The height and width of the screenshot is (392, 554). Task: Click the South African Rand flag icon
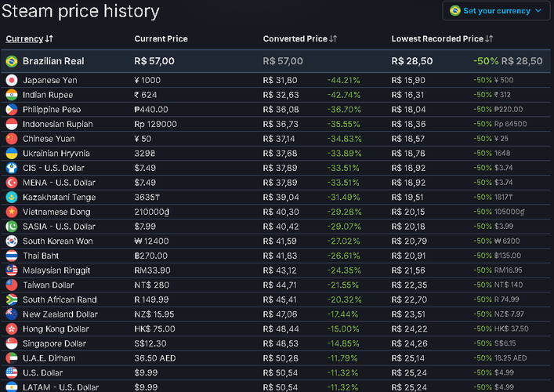tap(12, 299)
